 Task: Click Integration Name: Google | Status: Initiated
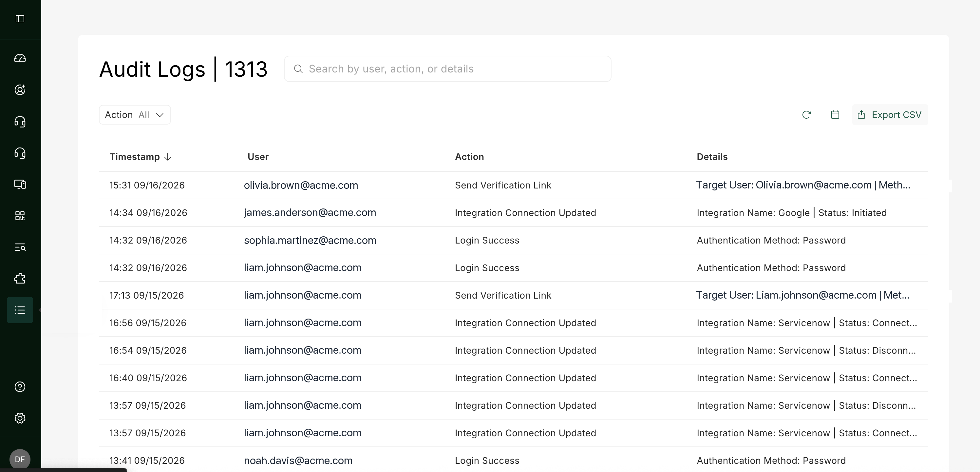(x=791, y=213)
